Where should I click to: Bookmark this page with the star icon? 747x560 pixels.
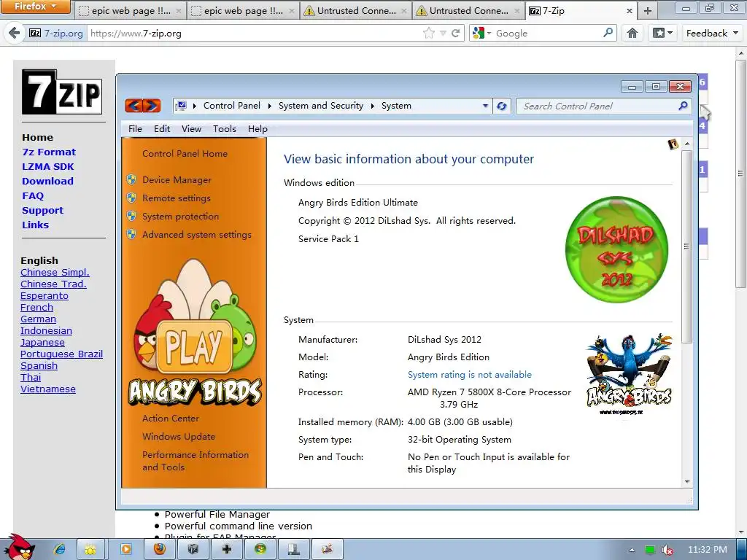[429, 33]
